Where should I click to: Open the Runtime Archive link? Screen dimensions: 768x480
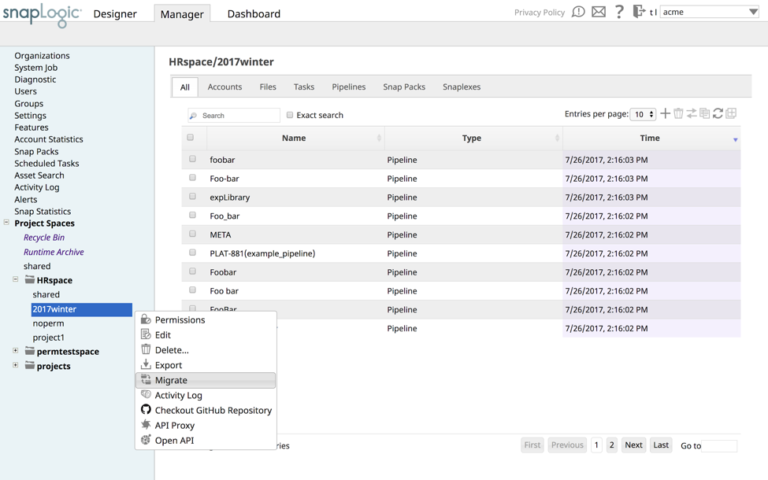point(54,252)
